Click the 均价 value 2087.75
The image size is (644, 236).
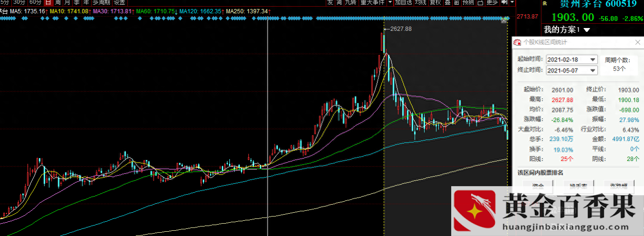563,110
